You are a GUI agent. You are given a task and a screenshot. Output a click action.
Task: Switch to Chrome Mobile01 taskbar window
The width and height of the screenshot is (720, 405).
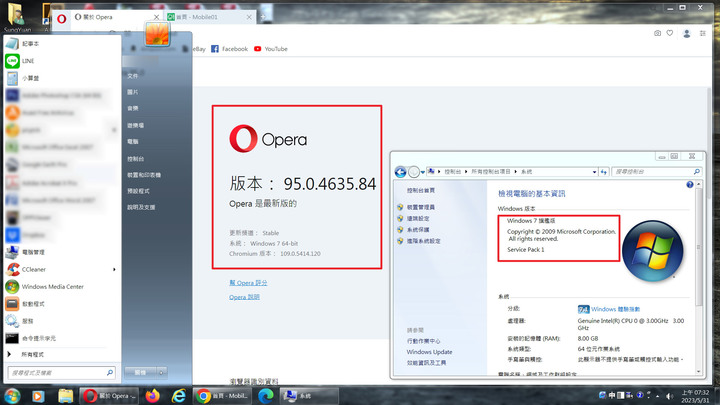[222, 396]
